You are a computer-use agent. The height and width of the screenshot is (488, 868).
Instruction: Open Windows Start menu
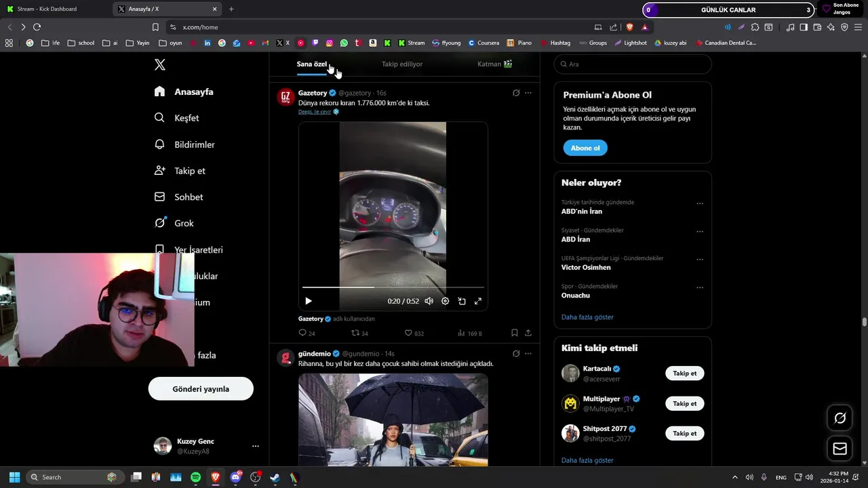(x=14, y=477)
